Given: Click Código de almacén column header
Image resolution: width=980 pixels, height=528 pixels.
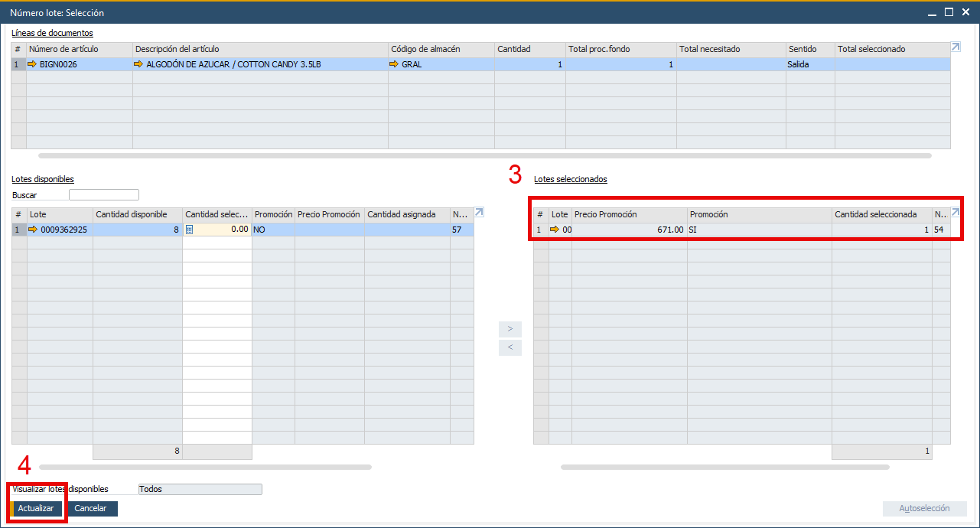Looking at the screenshot, I should point(441,49).
